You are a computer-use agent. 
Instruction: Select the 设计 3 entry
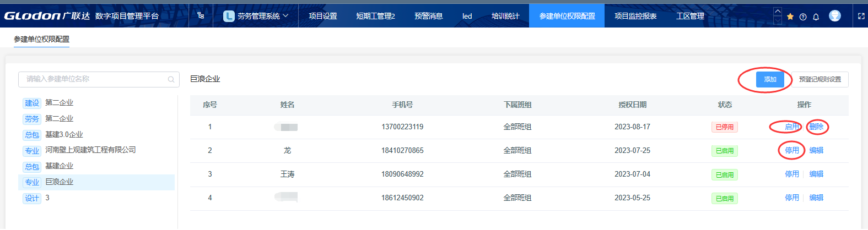[x=96, y=198]
